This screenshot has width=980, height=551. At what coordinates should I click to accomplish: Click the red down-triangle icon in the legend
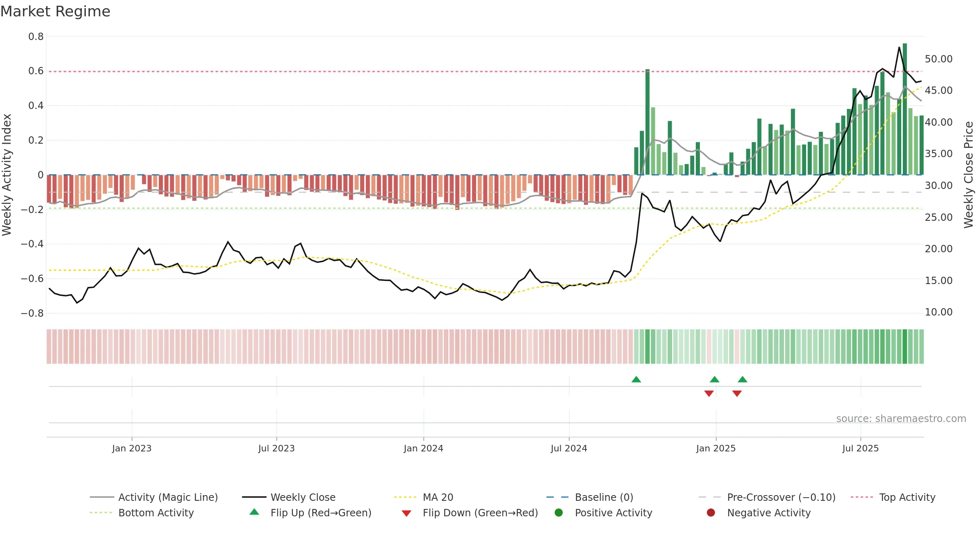coord(406,513)
